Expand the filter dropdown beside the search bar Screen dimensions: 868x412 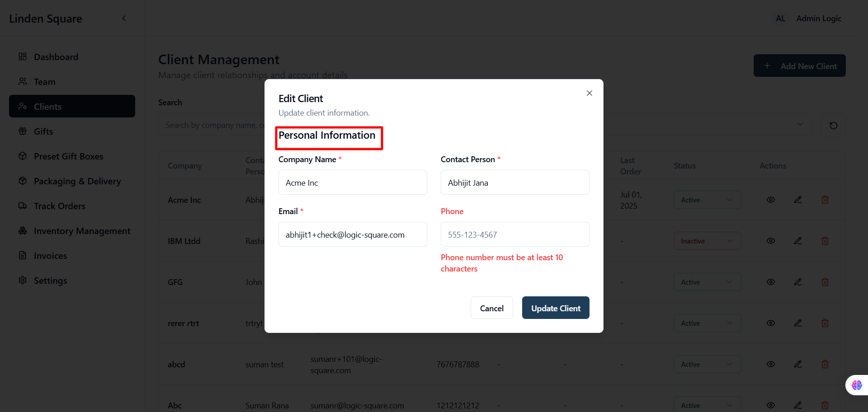pos(800,125)
